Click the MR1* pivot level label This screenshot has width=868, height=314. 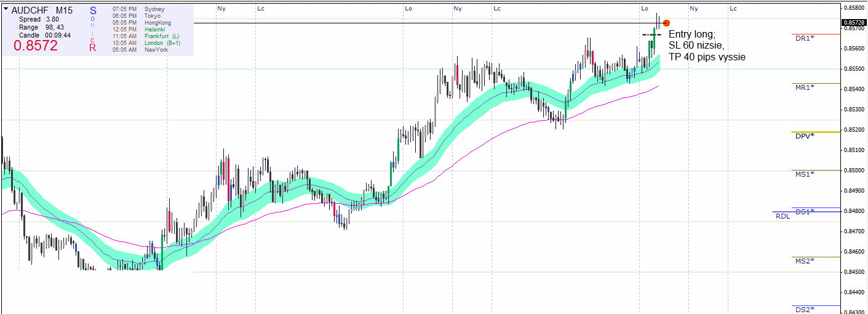[805, 87]
